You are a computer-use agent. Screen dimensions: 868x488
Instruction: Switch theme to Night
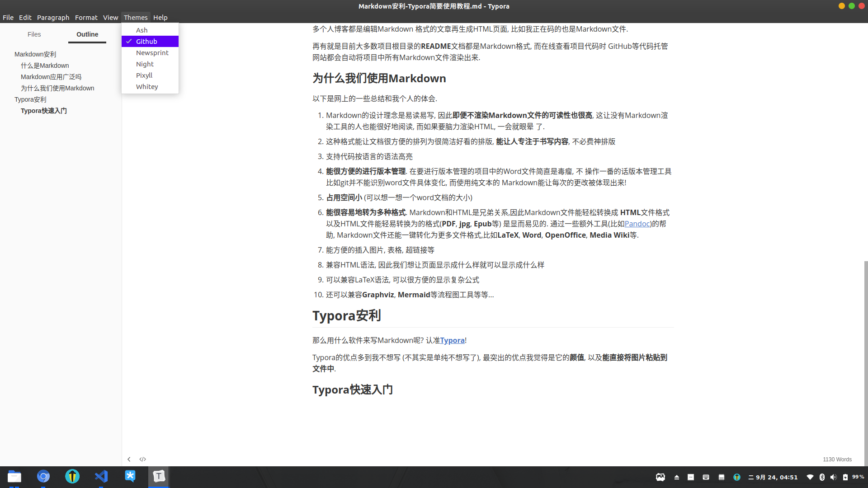pos(145,64)
